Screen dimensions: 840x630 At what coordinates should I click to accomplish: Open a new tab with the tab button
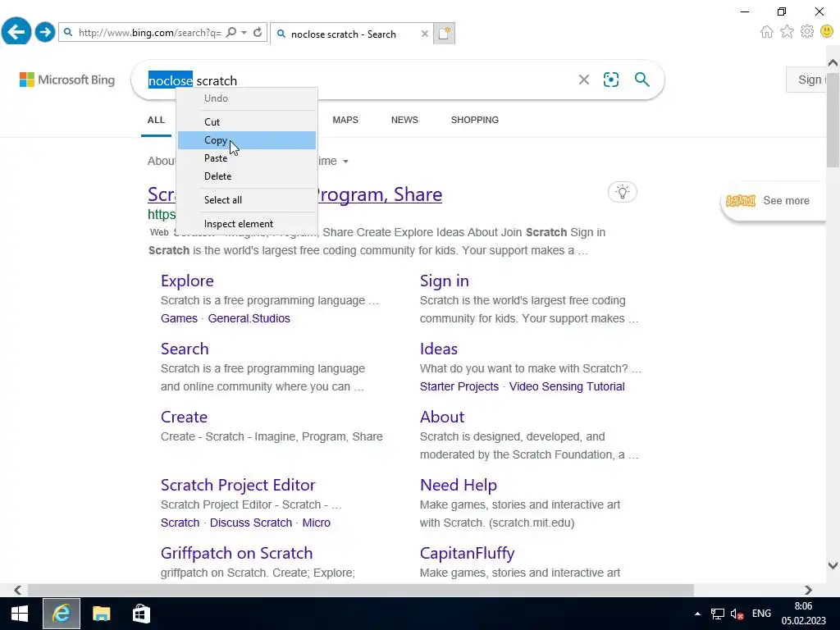pos(444,33)
